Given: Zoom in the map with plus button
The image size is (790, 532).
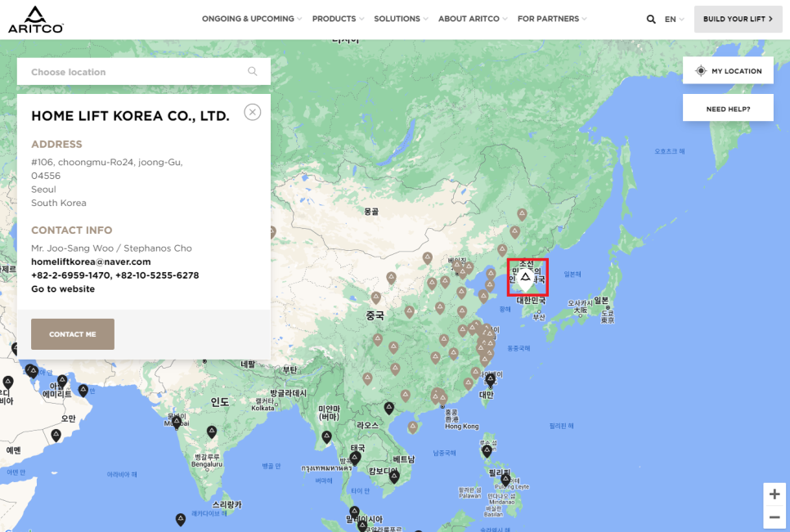Looking at the screenshot, I should tap(774, 494).
